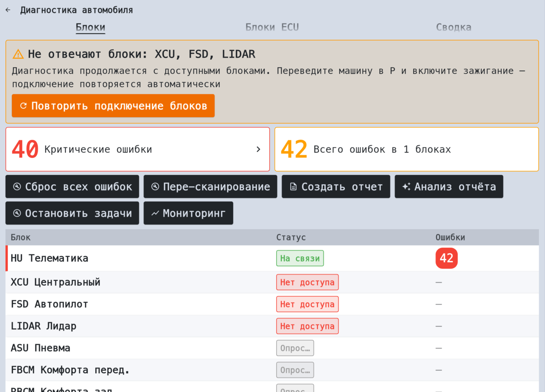Click Нет доступа badge for XCU

[307, 282]
